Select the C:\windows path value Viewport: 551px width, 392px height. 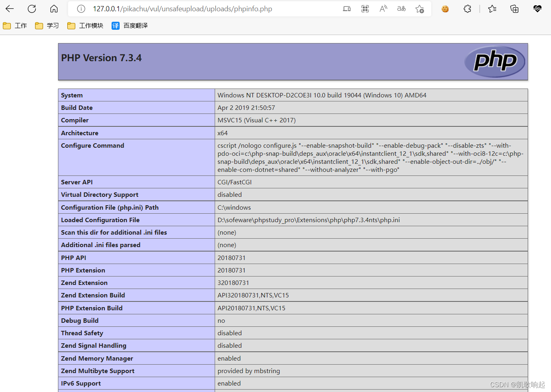tap(234, 208)
